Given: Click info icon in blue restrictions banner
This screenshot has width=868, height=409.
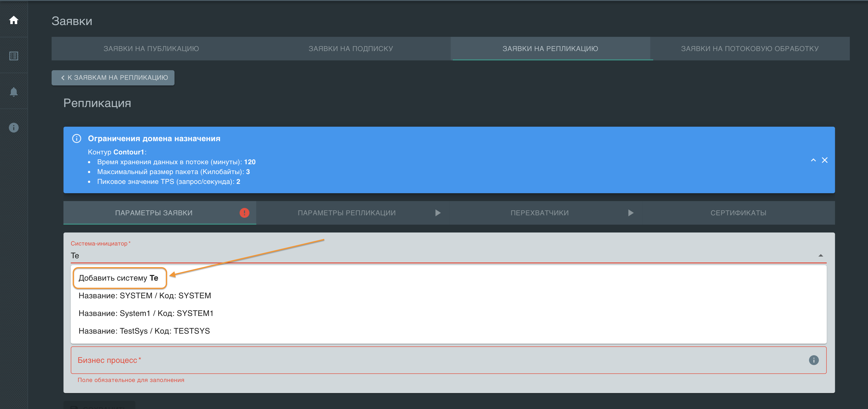Looking at the screenshot, I should [76, 138].
